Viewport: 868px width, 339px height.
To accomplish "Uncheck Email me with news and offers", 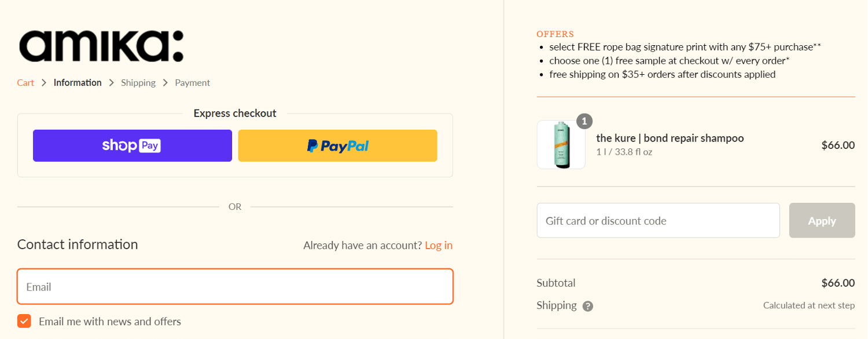I will click(24, 320).
